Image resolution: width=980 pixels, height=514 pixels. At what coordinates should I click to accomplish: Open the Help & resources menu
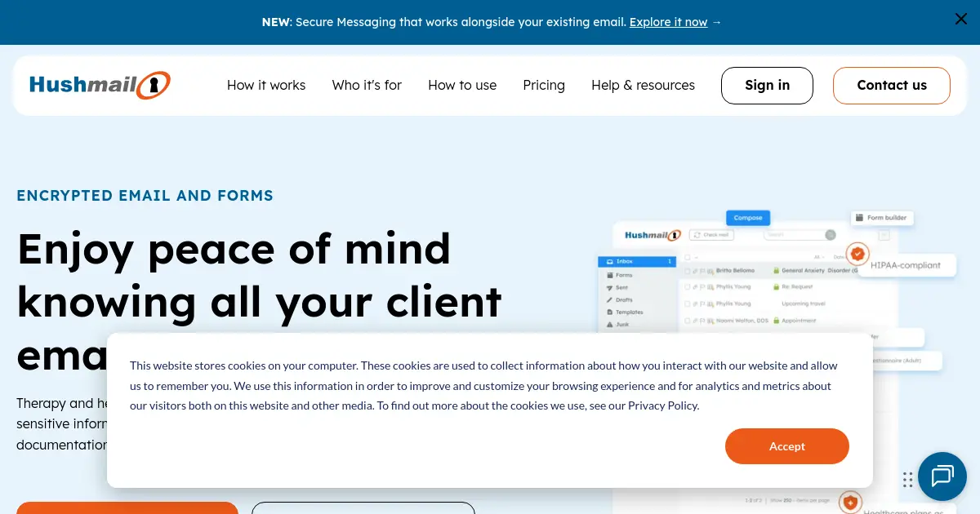click(x=643, y=85)
